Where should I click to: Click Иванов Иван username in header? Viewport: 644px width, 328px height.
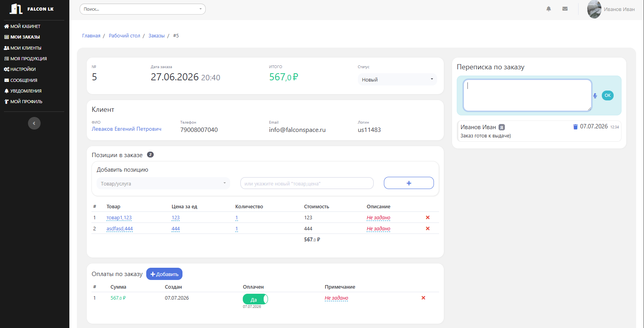pos(619,9)
